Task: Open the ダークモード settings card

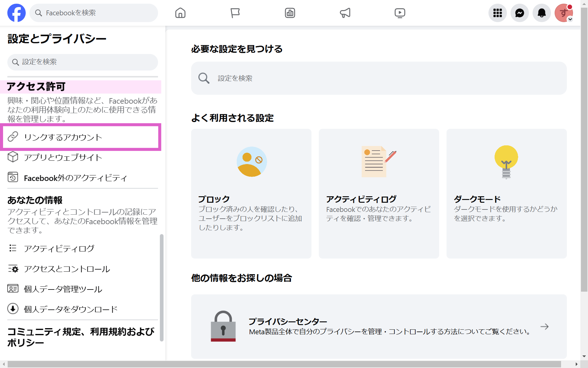Action: 506,193
